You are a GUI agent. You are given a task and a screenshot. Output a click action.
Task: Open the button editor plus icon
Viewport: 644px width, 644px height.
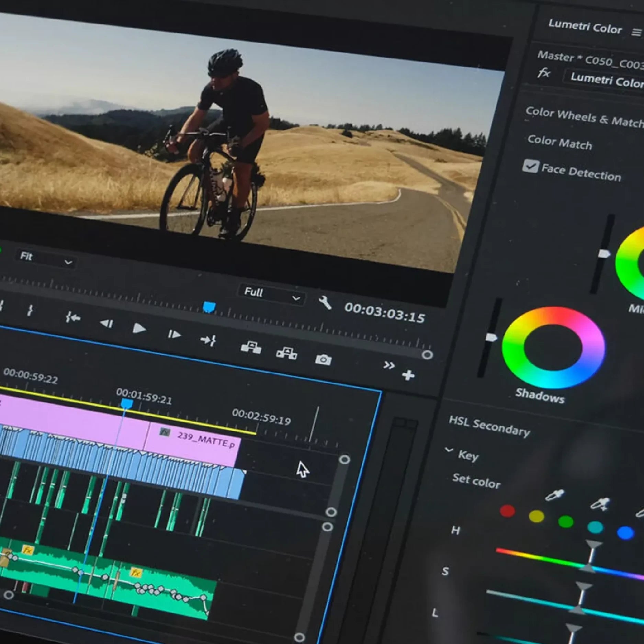click(x=408, y=375)
